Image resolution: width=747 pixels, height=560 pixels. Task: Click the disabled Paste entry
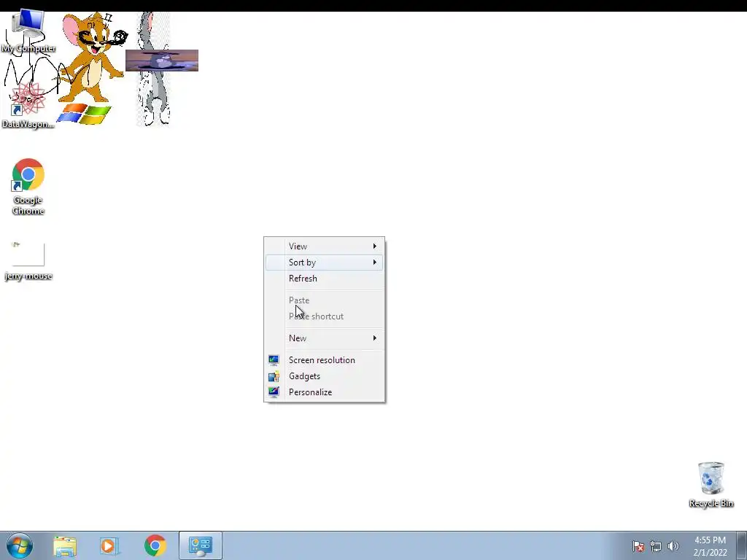click(324, 300)
